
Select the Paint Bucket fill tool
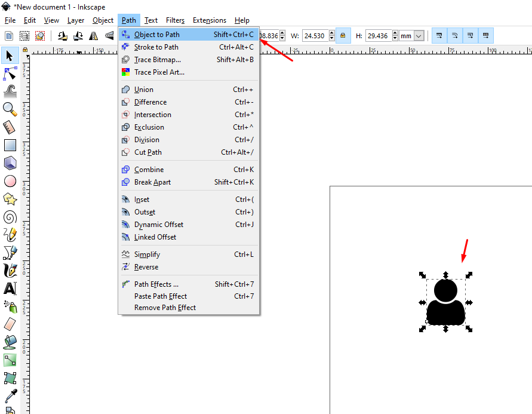tap(10, 342)
